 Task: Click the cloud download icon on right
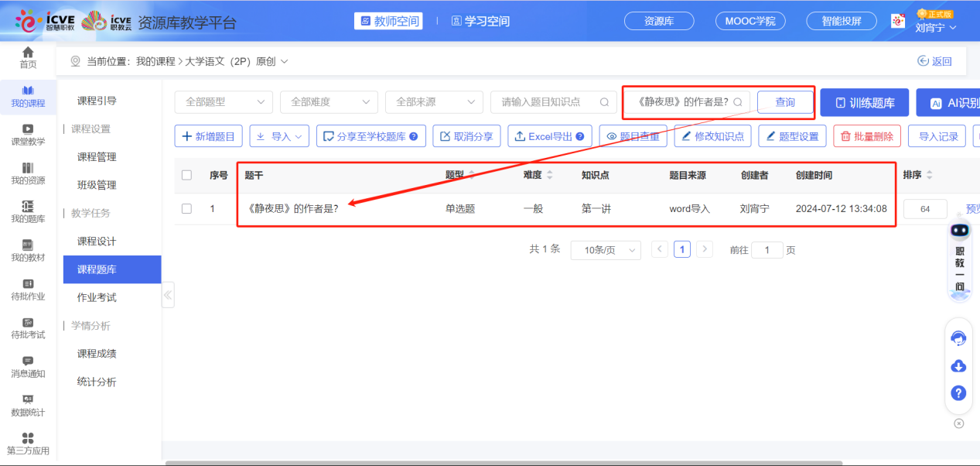[958, 365]
